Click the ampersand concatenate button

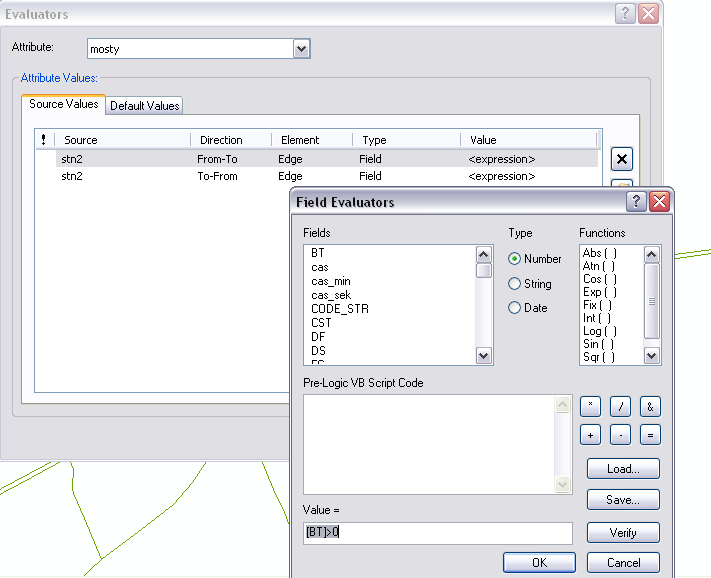tap(649, 406)
